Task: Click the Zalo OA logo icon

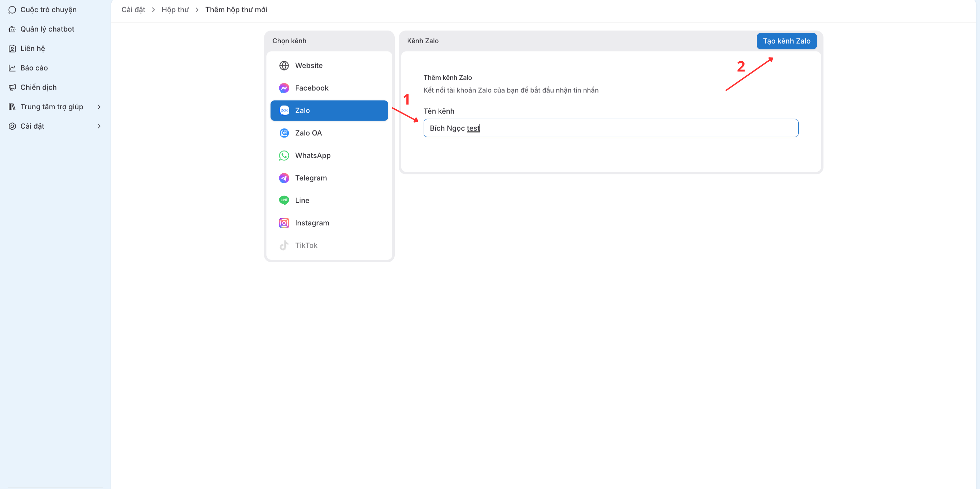Action: (284, 133)
